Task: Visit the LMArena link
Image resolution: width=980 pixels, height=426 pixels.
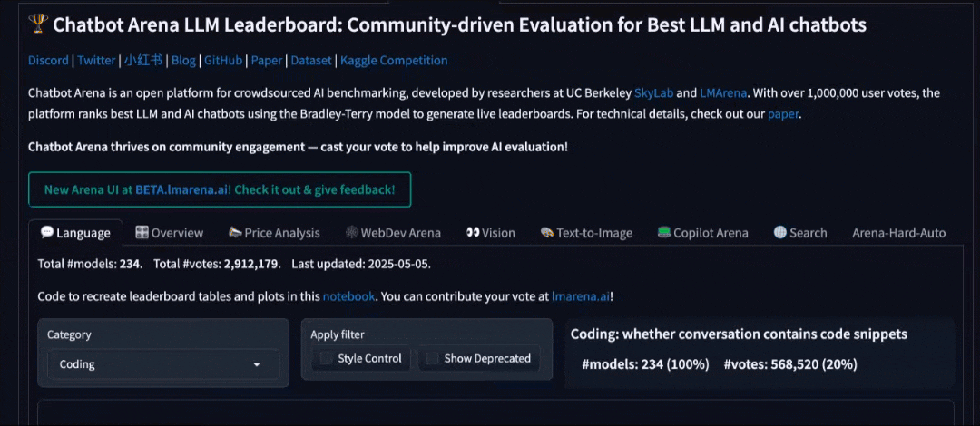Action: coord(722,93)
